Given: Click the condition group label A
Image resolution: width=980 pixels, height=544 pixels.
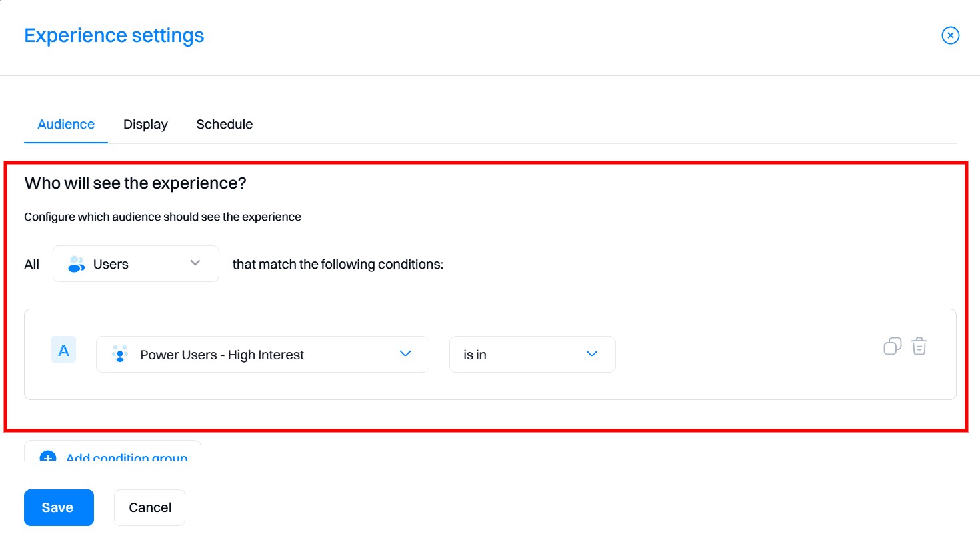Looking at the screenshot, I should click(x=63, y=349).
